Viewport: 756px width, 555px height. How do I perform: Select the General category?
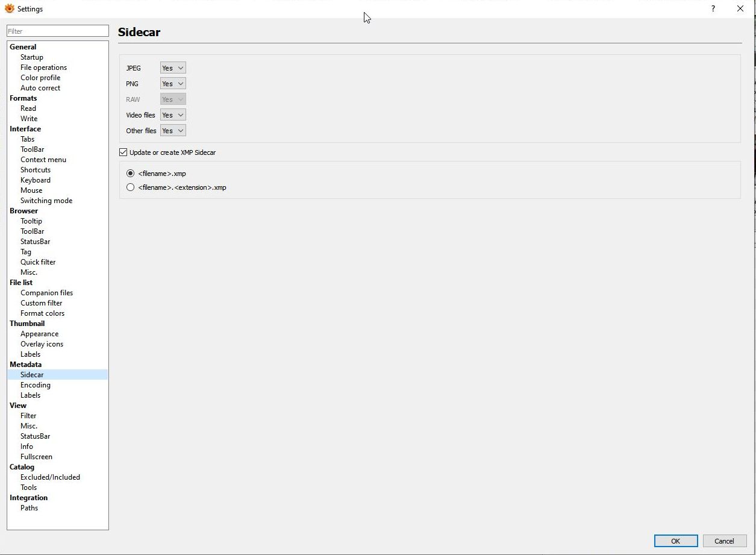23,47
